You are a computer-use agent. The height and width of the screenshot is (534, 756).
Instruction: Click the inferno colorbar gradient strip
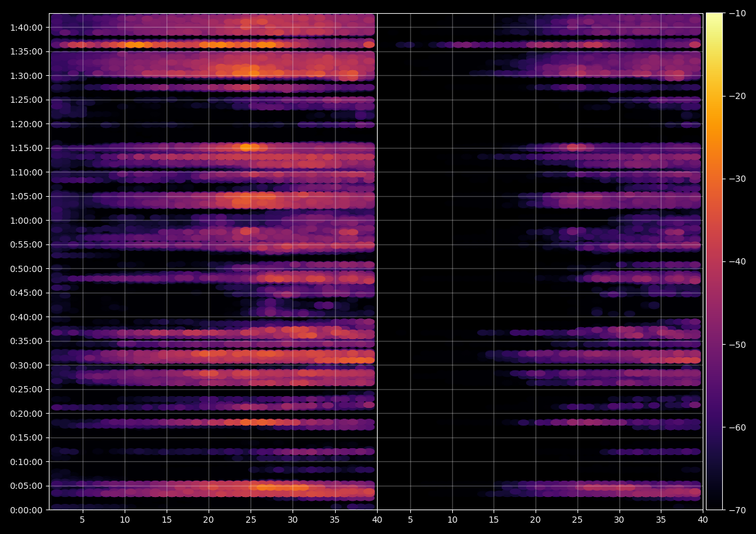(x=715, y=261)
